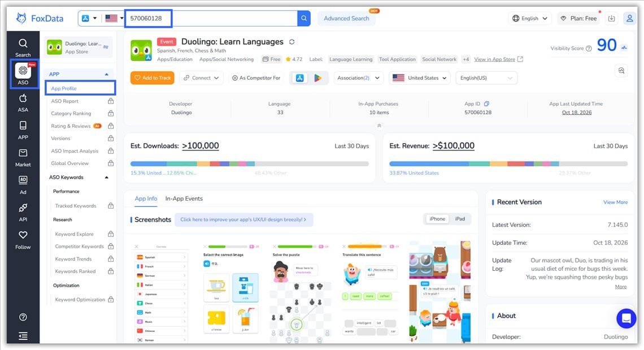Image resolution: width=644 pixels, height=350 pixels.
Task: Click View More in Recent Version
Action: (x=615, y=202)
